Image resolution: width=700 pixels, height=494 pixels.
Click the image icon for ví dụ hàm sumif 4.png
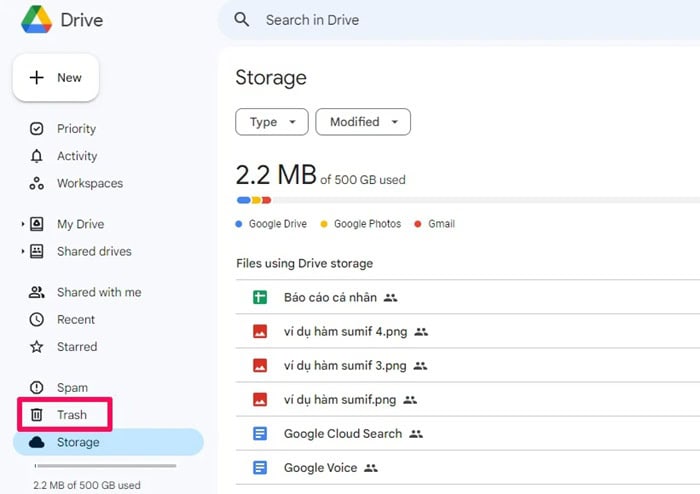[260, 332]
